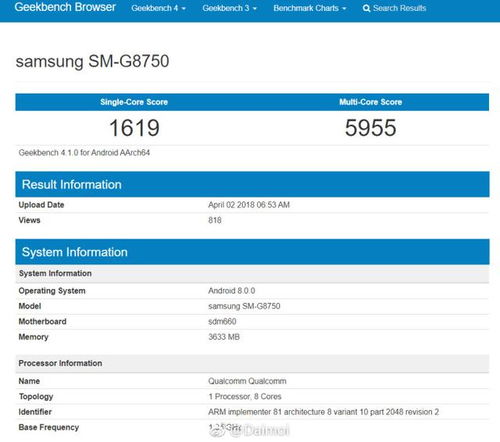Click the Multi-Core Score header

click(371, 102)
